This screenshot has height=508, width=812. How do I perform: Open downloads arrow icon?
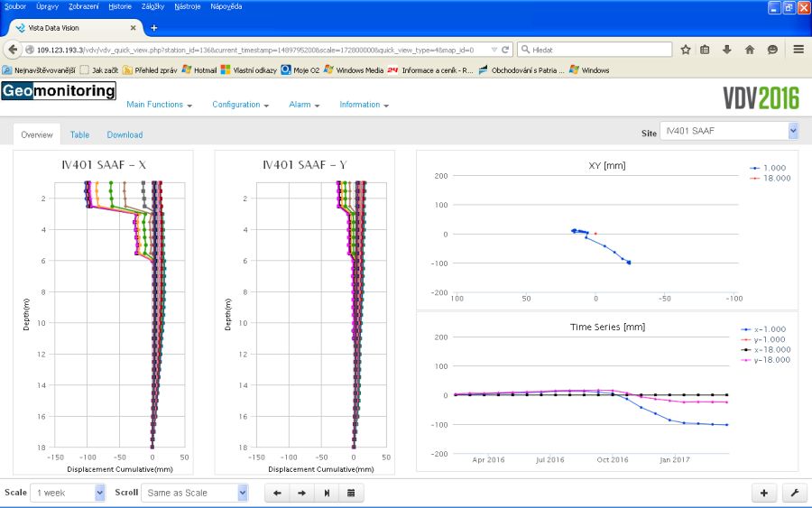tap(727, 50)
